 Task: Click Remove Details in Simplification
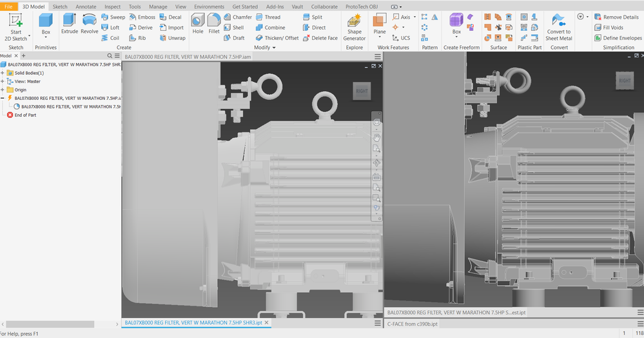pyautogui.click(x=616, y=17)
